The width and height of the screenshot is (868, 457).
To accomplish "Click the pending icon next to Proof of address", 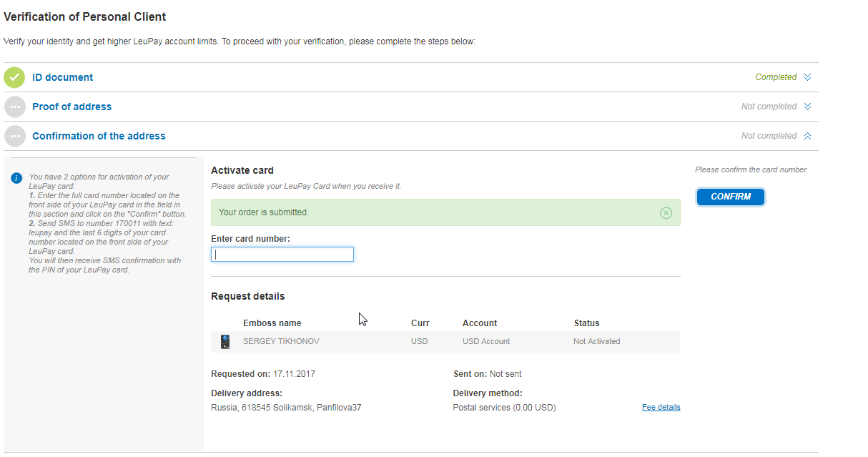I will coord(14,107).
